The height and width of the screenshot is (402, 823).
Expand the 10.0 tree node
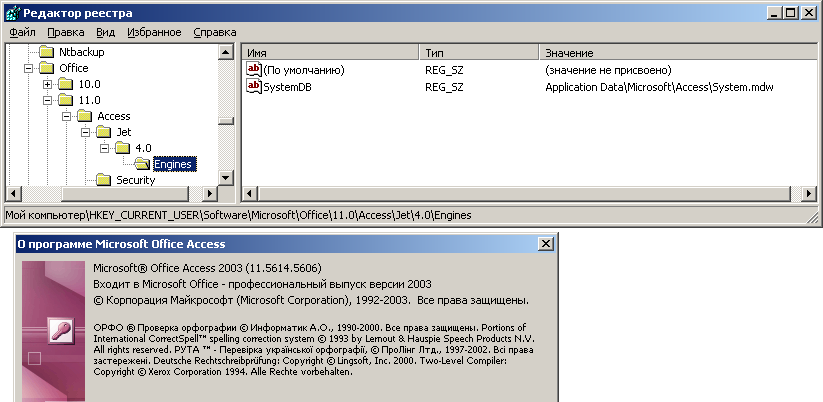click(47, 84)
